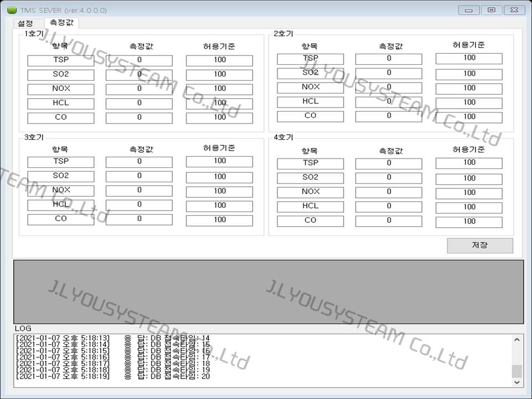Viewport: 532px width, 399px height.
Task: Click 4호기 SO2 허용기준 field
Action: (469, 179)
